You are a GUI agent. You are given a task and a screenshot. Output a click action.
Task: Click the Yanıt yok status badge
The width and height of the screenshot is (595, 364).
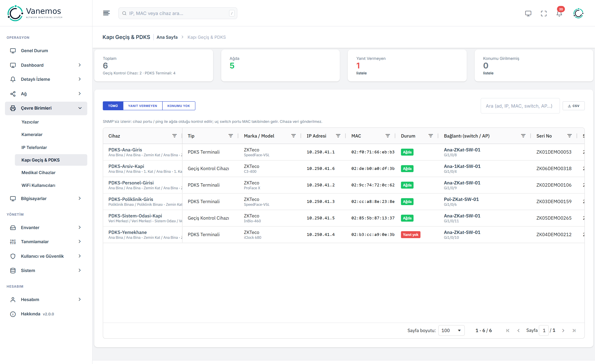pos(410,235)
